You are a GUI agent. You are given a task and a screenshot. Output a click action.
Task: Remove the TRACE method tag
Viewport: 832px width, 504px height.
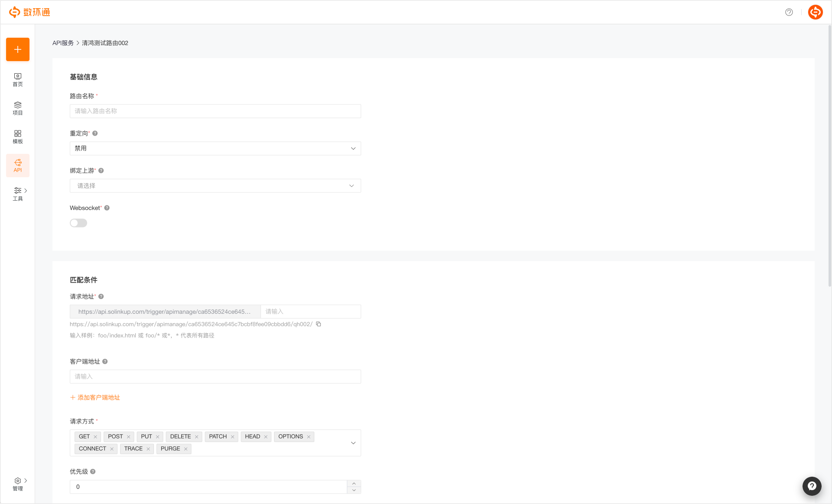(x=148, y=449)
